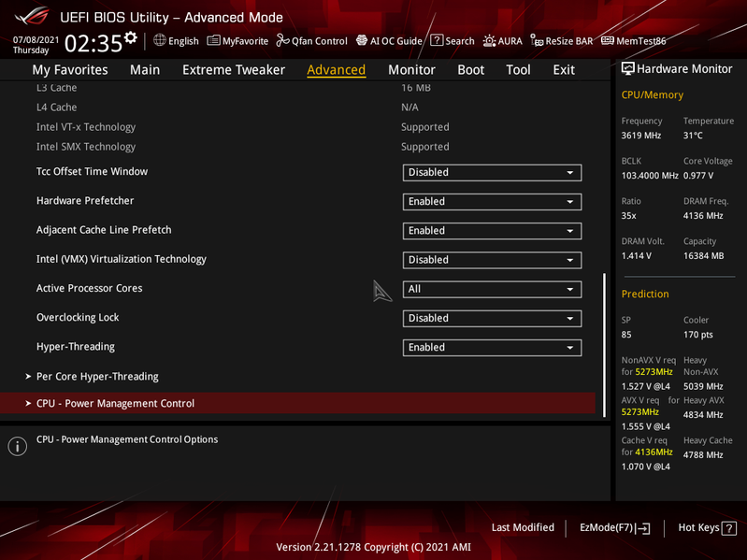
Task: Click the CPU/Memory section heading
Action: coord(653,95)
